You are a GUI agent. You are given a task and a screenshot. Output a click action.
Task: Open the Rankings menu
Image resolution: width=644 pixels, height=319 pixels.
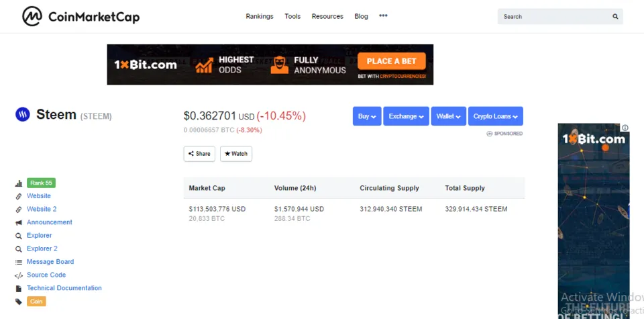click(260, 16)
